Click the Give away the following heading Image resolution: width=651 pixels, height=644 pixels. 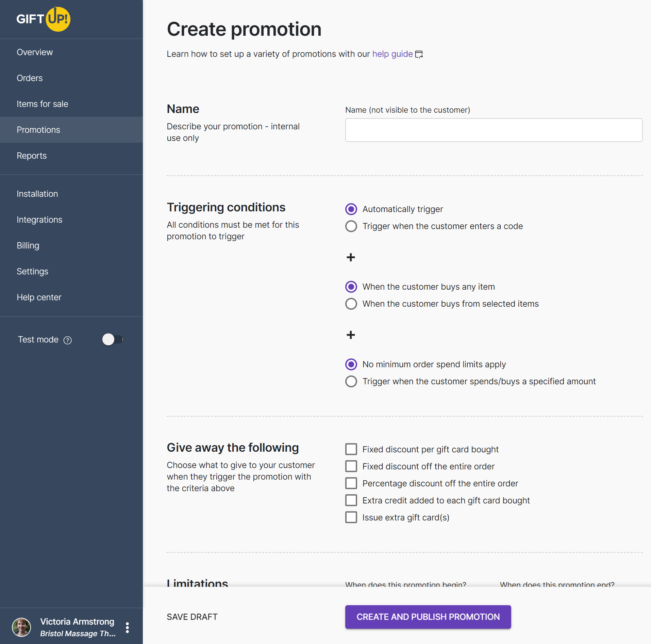click(233, 448)
